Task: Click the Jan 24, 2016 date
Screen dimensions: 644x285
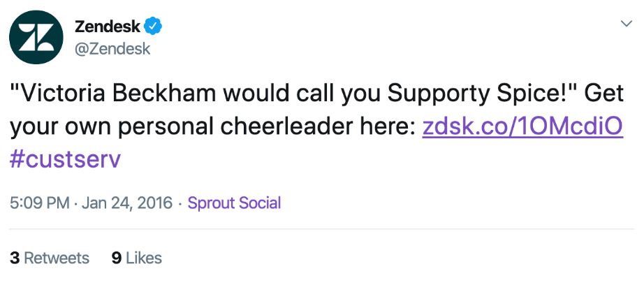Action: [x=127, y=203]
